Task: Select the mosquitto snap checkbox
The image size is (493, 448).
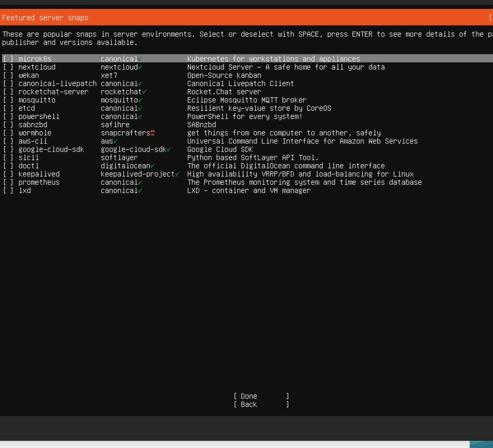Action: click(x=8, y=100)
